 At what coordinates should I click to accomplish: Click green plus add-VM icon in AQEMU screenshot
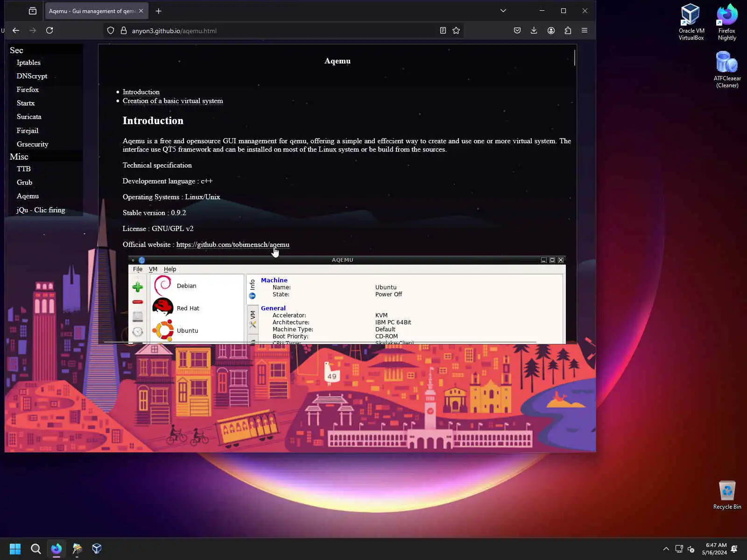[137, 287]
